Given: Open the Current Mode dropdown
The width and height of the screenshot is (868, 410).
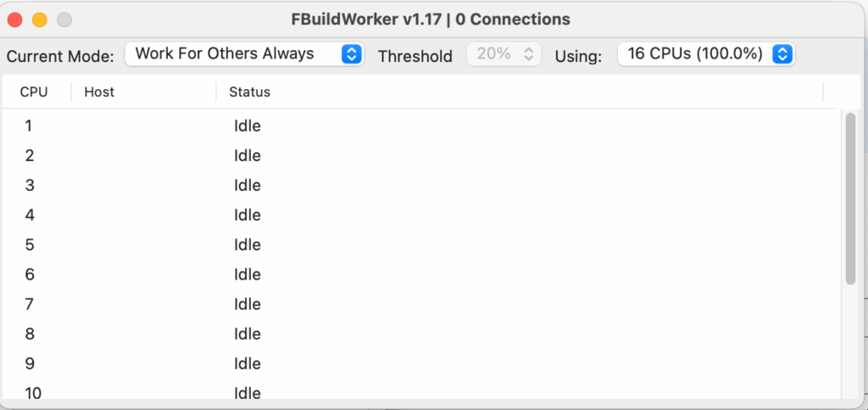Looking at the screenshot, I should (244, 54).
